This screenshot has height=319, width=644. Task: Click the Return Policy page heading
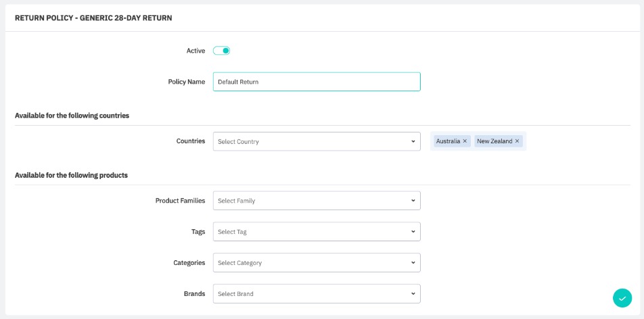[93, 18]
